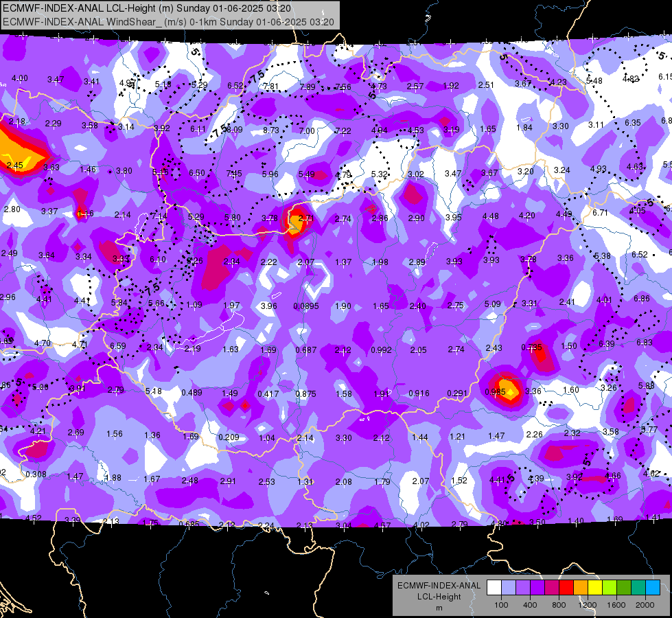This screenshot has height=618, width=672.
Task: Click the wind shear value 0.875
Action: pos(306,393)
